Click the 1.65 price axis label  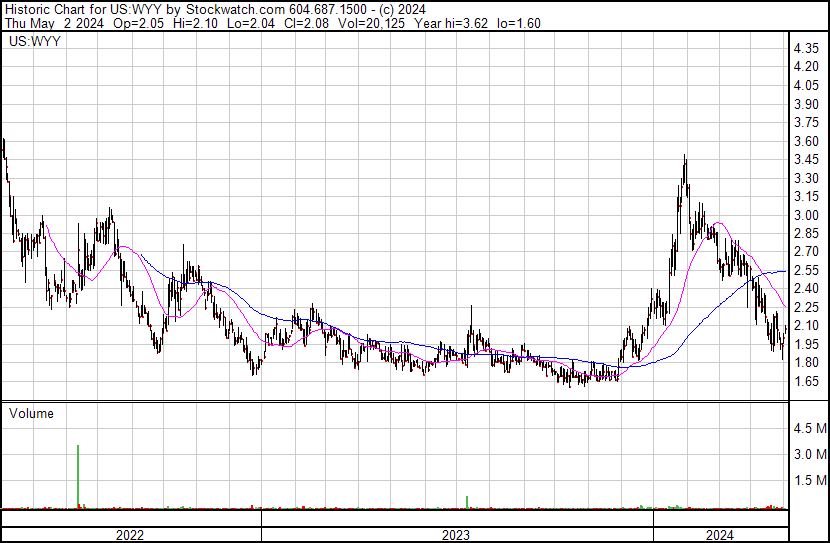[x=806, y=382]
